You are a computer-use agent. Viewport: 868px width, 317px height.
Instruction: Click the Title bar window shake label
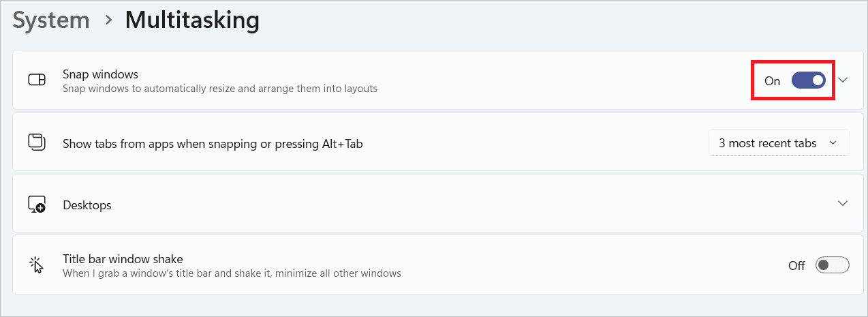tap(123, 259)
